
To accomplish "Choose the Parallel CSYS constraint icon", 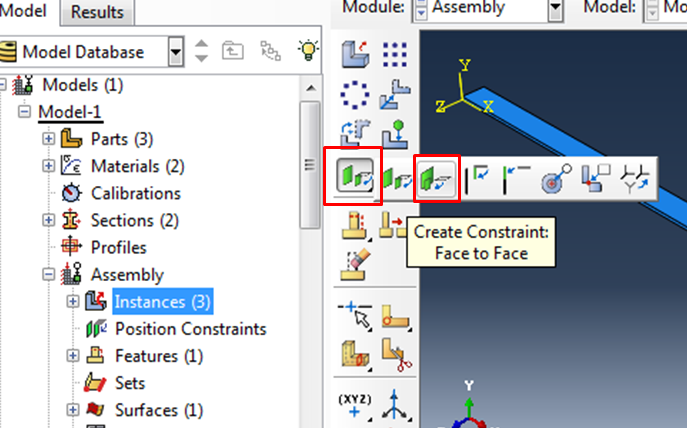I will click(635, 179).
